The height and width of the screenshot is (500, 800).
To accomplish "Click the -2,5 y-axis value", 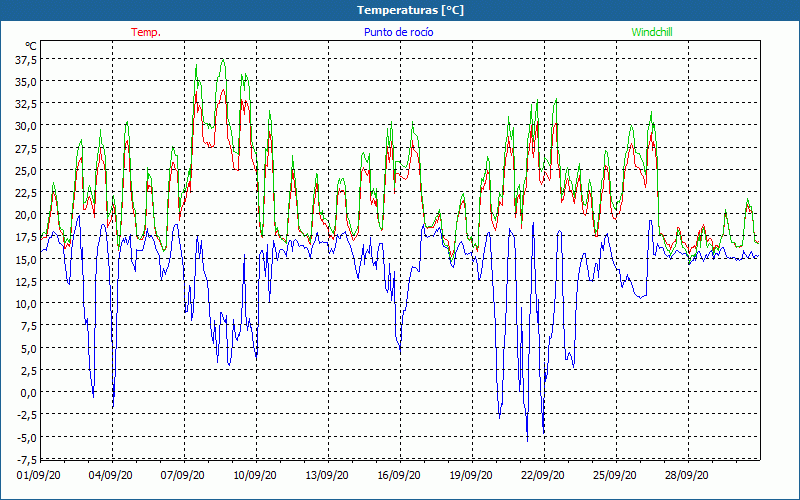I will [28, 414].
